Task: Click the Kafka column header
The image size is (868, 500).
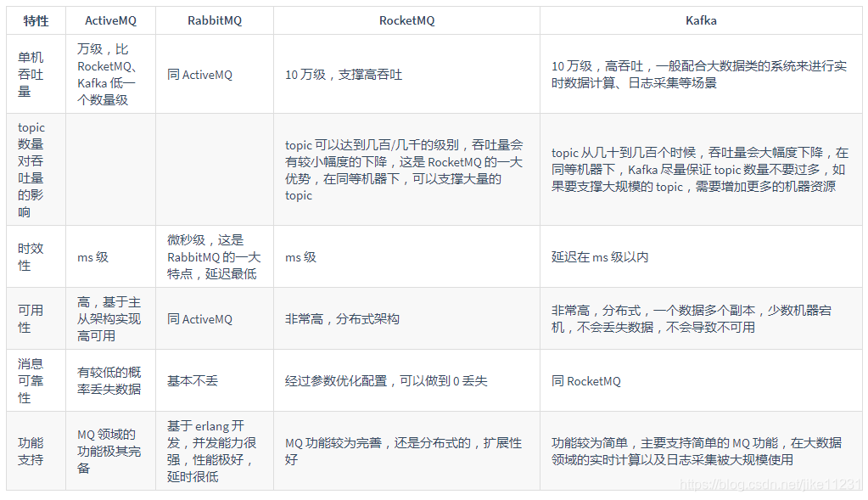Action: click(x=701, y=20)
